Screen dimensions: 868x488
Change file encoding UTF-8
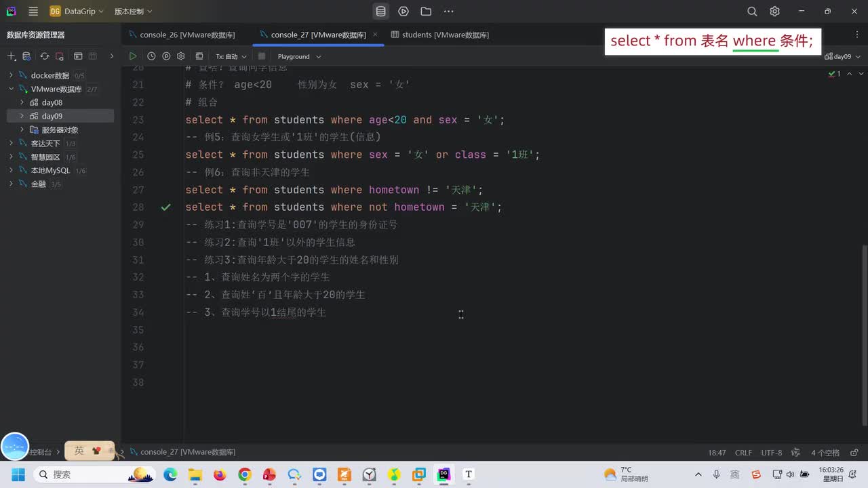[772, 453]
